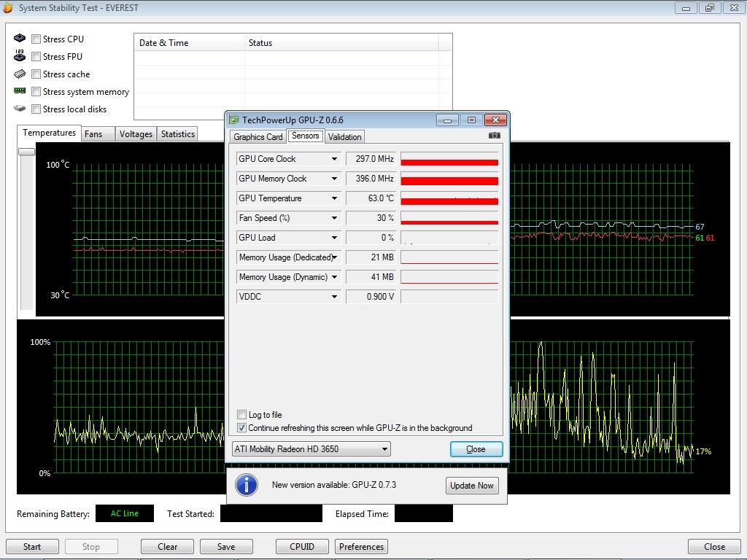Click the EVEREST flame icon in title bar
Screen dimensions: 747x560
(7, 7)
